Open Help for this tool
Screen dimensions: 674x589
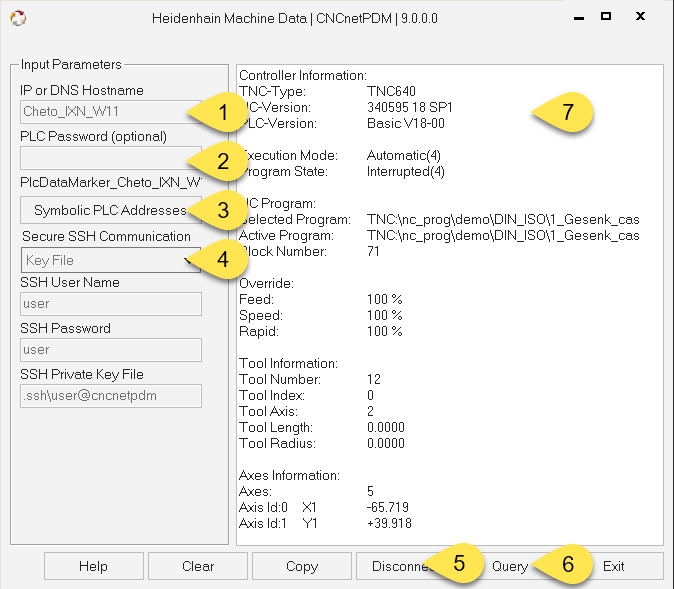[93, 566]
